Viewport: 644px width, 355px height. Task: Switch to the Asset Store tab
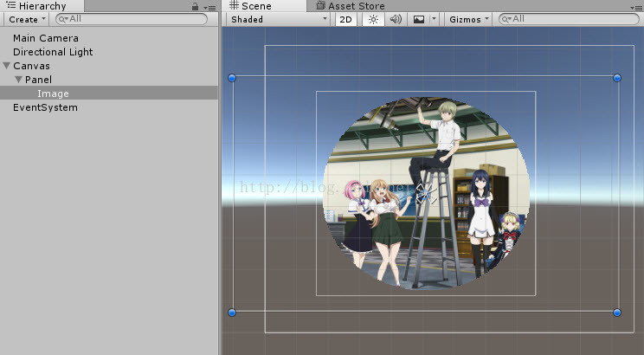[351, 6]
